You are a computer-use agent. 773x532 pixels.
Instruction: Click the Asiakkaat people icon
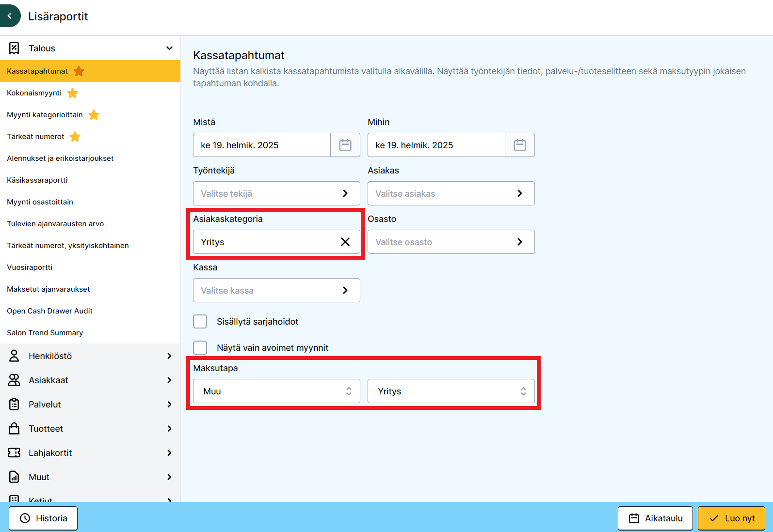(x=14, y=380)
